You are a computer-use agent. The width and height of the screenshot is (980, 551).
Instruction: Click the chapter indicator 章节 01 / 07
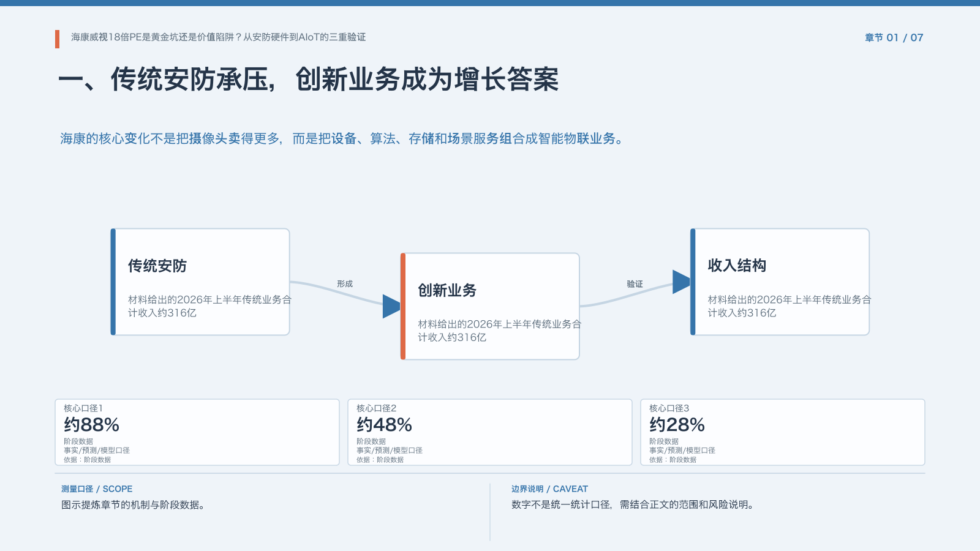(x=894, y=37)
